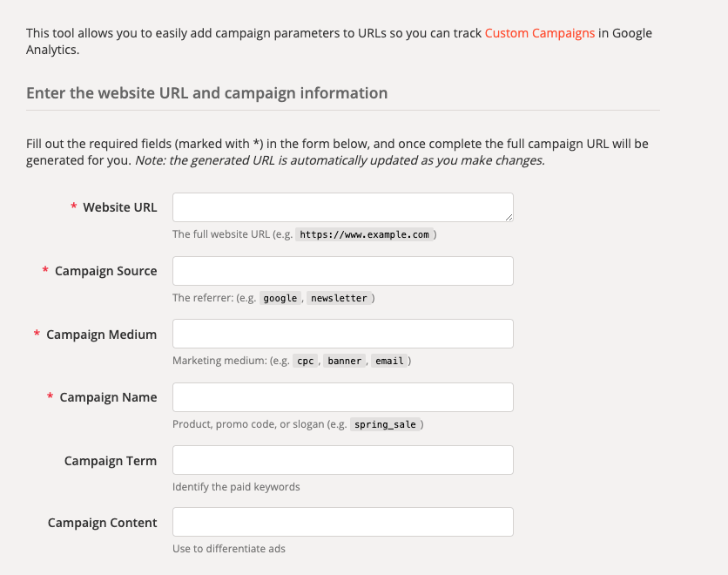Click the Campaign Source label

105,271
